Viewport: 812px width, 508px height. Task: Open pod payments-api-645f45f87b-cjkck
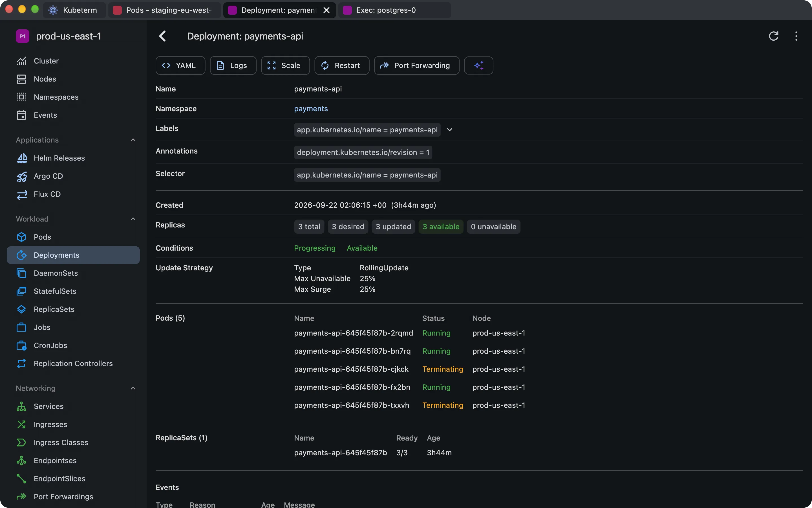(x=351, y=369)
